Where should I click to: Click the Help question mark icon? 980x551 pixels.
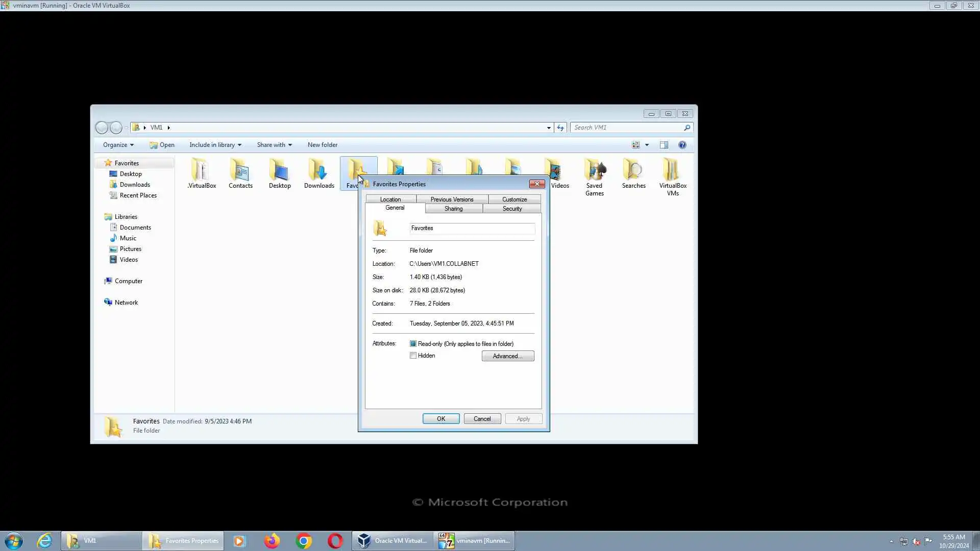682,145
